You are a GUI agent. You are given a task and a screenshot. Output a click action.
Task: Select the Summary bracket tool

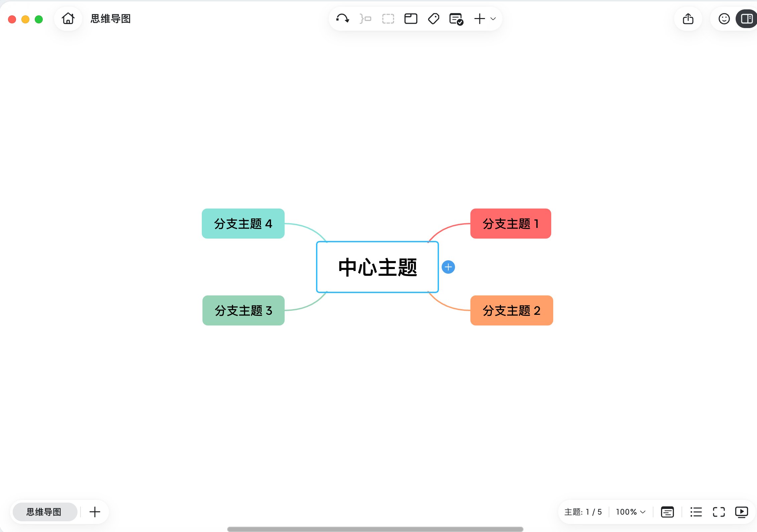click(x=365, y=19)
